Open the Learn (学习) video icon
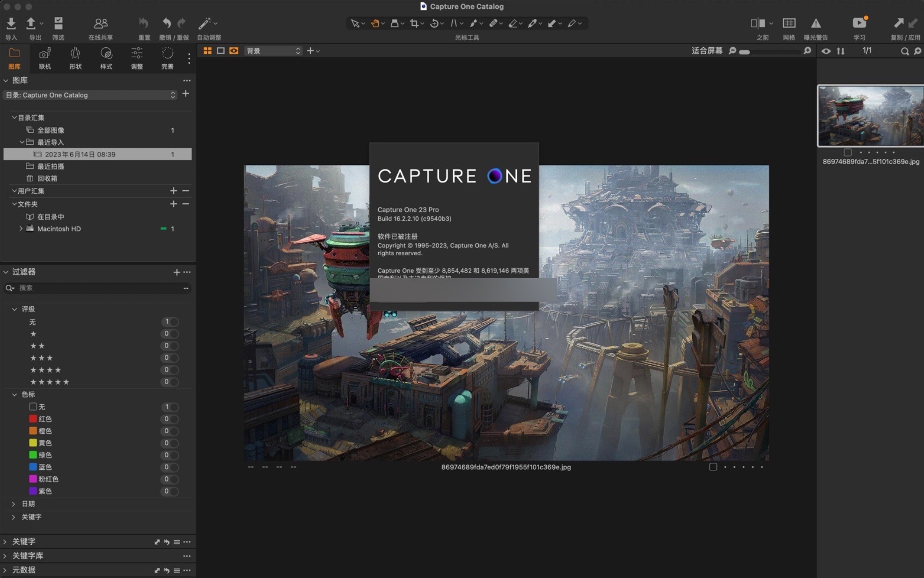924x578 pixels. coord(859,22)
